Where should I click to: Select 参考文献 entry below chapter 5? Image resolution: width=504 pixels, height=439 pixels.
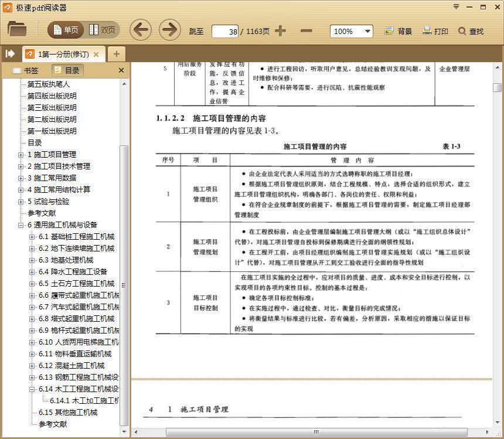(42, 213)
